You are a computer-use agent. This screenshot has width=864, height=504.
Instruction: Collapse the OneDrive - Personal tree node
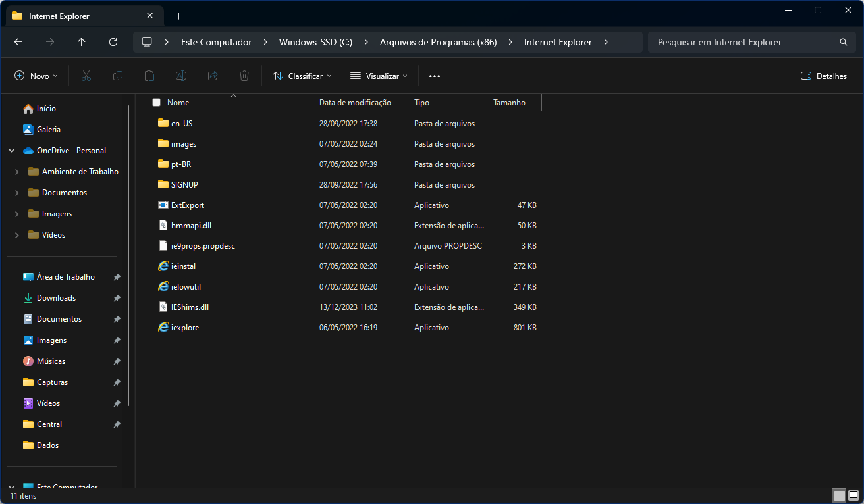point(12,151)
